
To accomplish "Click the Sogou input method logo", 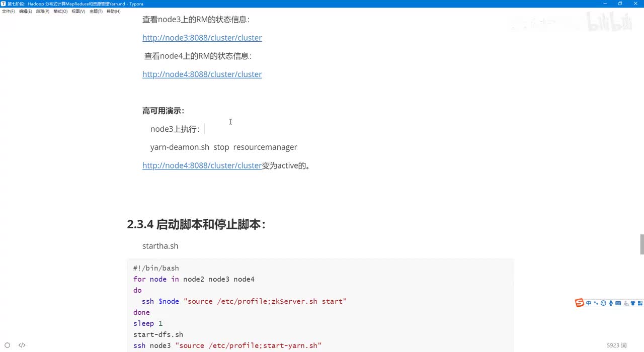I will pos(580,303).
